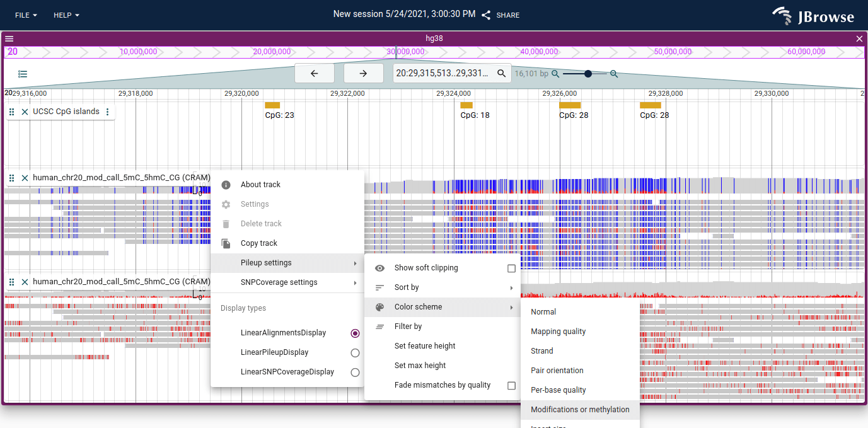Screen dimensions: 868x428
Task: Close the second human_chr20 CRAM track
Action: pos(25,282)
